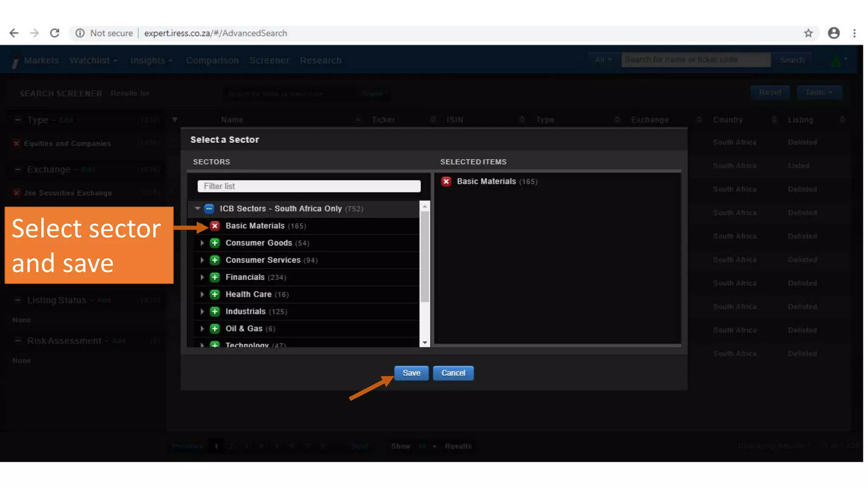The height and width of the screenshot is (488, 868).
Task: Remove Equities and Companies type filter
Action: tap(17, 144)
